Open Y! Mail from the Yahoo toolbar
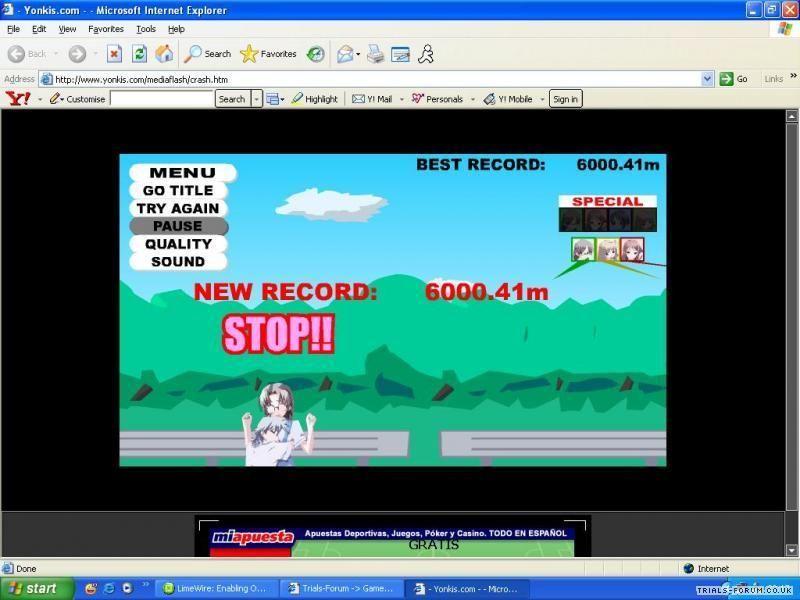 [x=372, y=99]
